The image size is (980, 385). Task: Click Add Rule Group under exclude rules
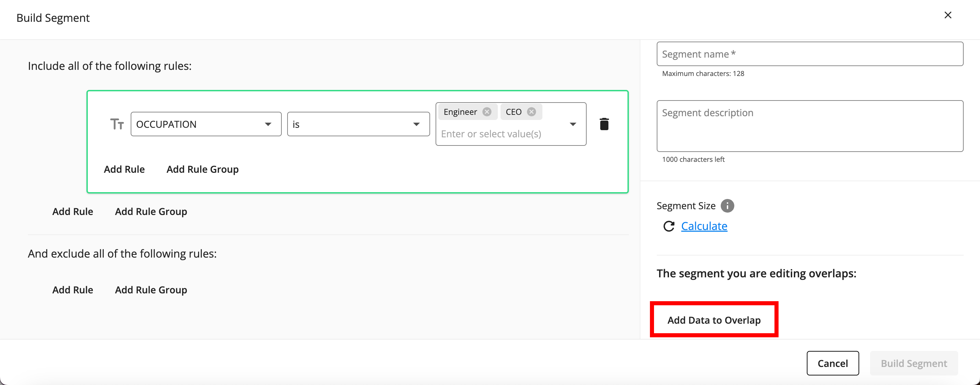pyautogui.click(x=151, y=290)
